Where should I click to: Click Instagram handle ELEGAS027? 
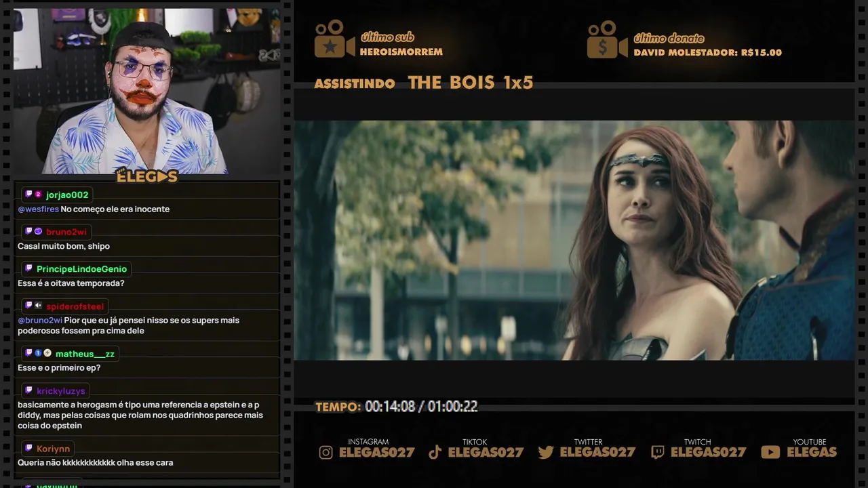(377, 453)
